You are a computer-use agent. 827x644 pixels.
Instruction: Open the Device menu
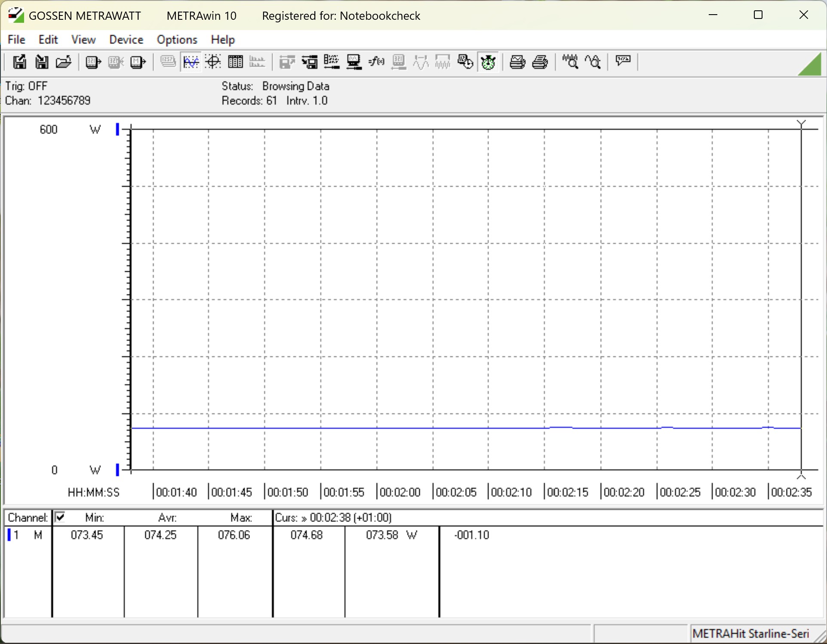click(126, 40)
